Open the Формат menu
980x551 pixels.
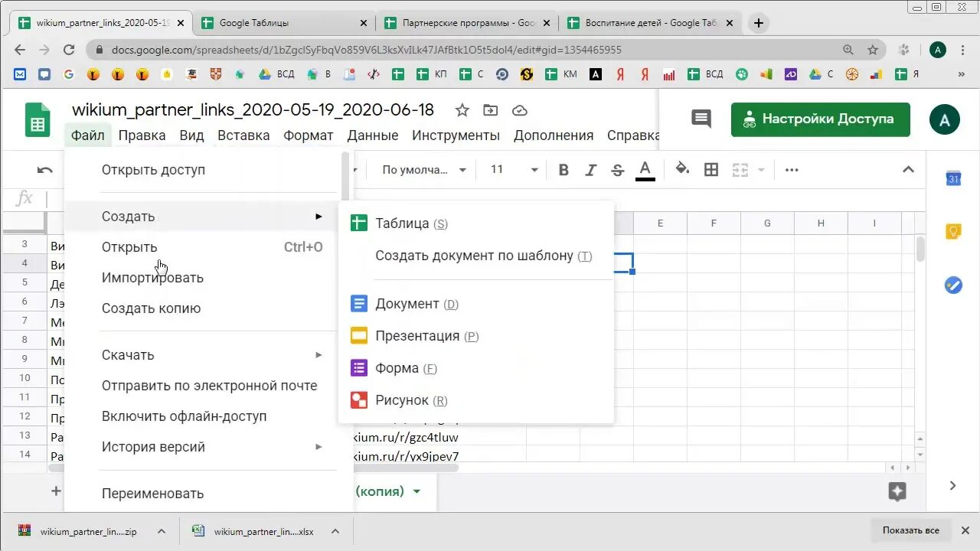pyautogui.click(x=309, y=135)
